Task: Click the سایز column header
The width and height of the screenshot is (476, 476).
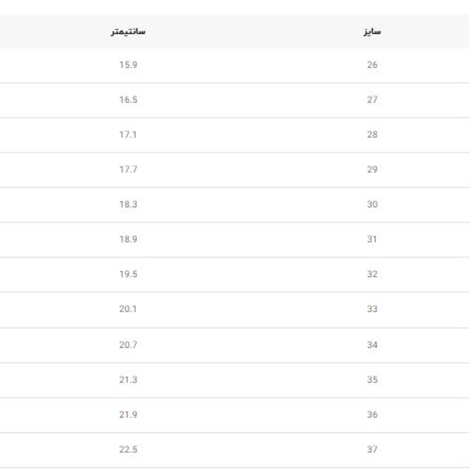Action: point(372,32)
